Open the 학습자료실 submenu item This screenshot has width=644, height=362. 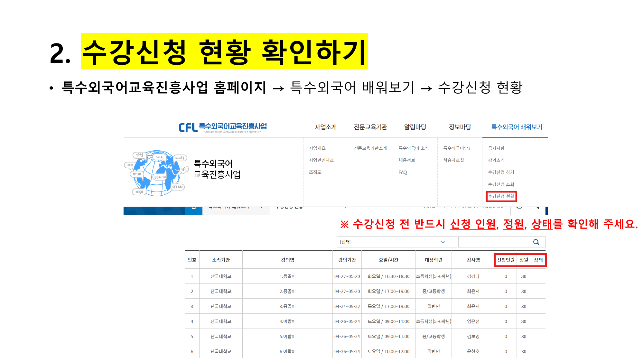(453, 160)
